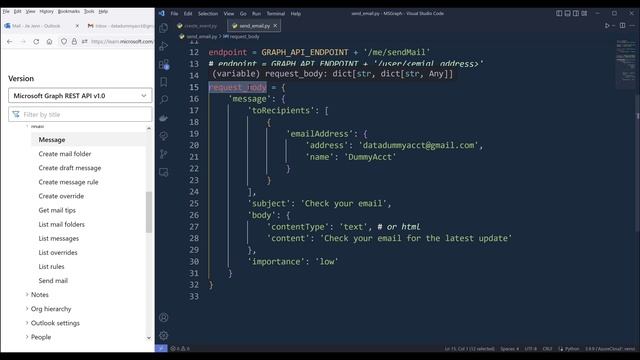Click the Run Python File play icon
The height and width of the screenshot is (360, 640).
[607, 25]
